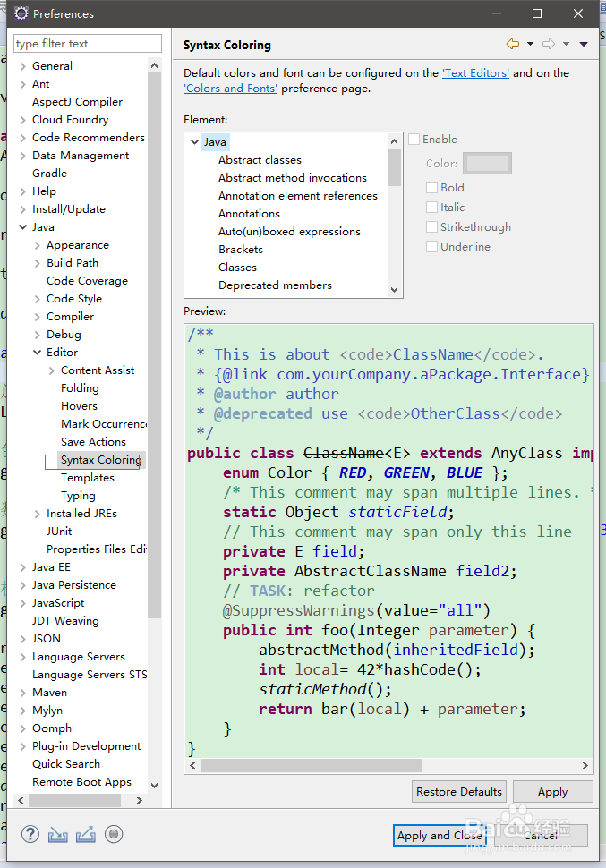Viewport: 606px width, 868px height.
Task: Select Deprecated members element
Action: coord(276,285)
